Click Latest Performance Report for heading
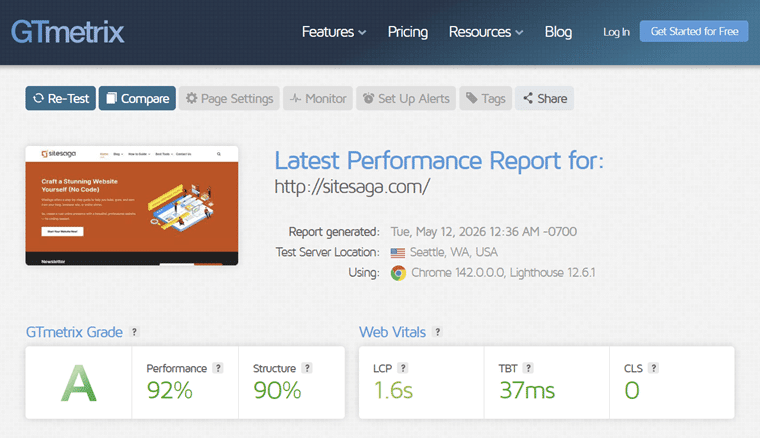 click(439, 161)
